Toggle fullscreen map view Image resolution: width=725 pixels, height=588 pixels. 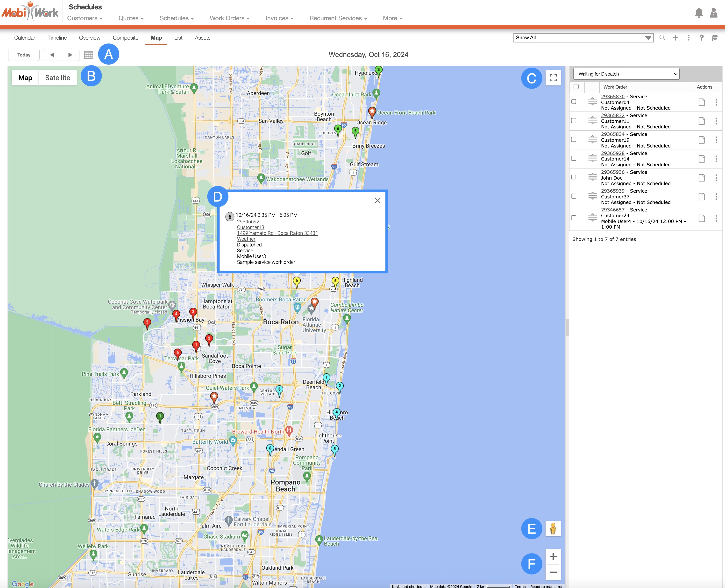click(x=553, y=78)
